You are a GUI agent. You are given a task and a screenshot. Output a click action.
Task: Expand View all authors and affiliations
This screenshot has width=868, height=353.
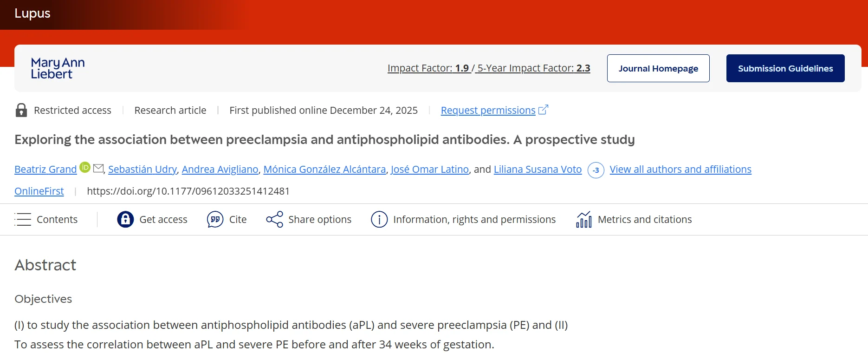(x=680, y=170)
